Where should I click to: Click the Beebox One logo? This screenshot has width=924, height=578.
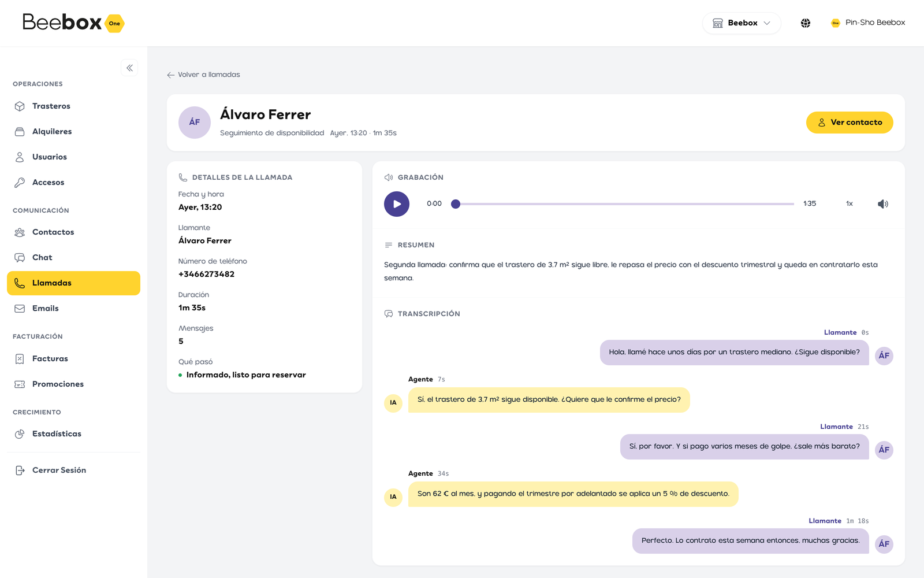point(73,23)
